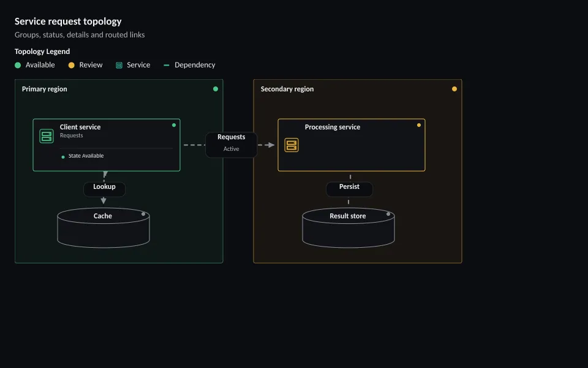Click the amber Review legend dot
588x368 pixels.
(71, 66)
